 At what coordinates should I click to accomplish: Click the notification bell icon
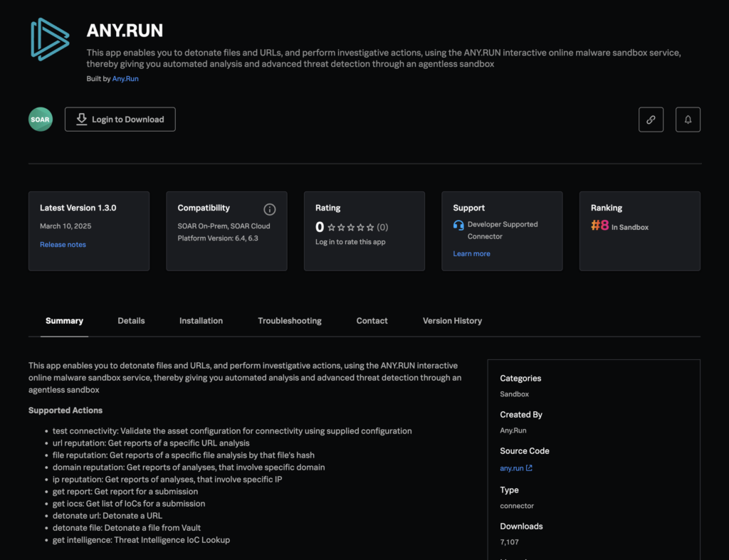click(688, 120)
